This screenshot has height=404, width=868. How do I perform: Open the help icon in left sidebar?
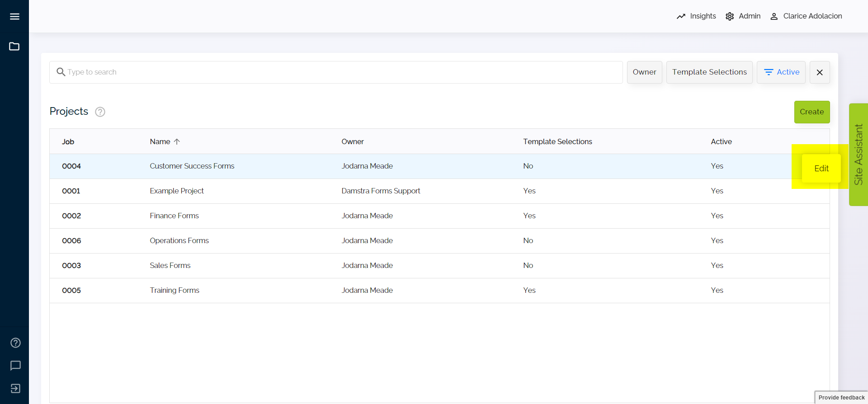click(15, 343)
